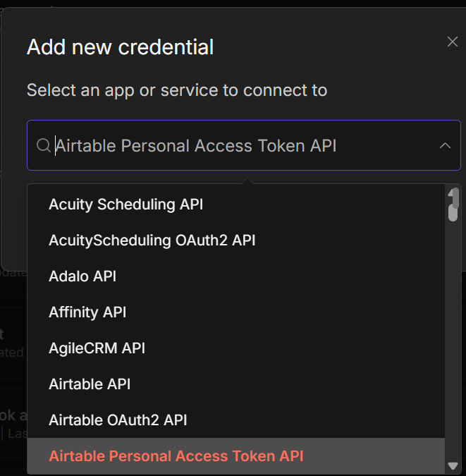Click the small pointer caret above list
466x476 pixels.
coord(246,181)
